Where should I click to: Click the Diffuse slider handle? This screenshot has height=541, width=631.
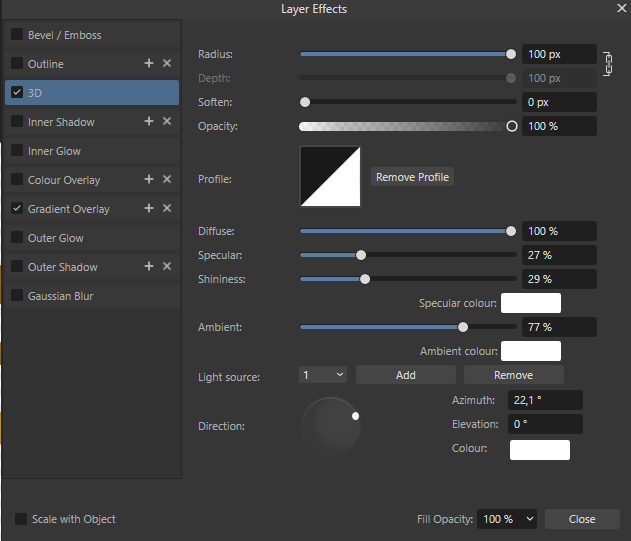pyautogui.click(x=511, y=231)
